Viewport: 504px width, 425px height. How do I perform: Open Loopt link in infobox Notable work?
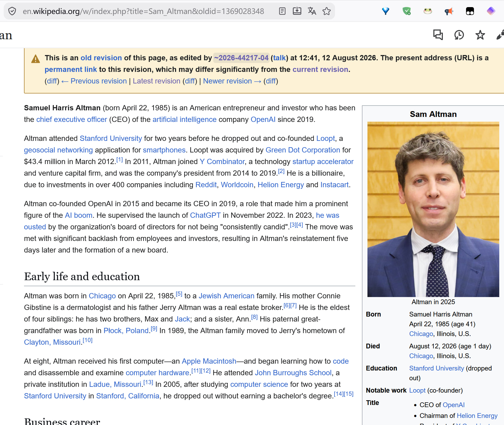pyautogui.click(x=417, y=391)
